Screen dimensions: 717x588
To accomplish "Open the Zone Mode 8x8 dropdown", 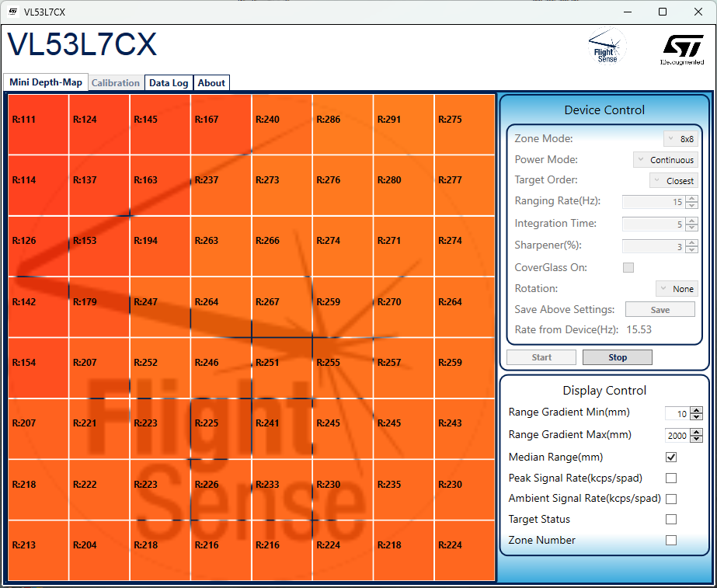I will 680,139.
